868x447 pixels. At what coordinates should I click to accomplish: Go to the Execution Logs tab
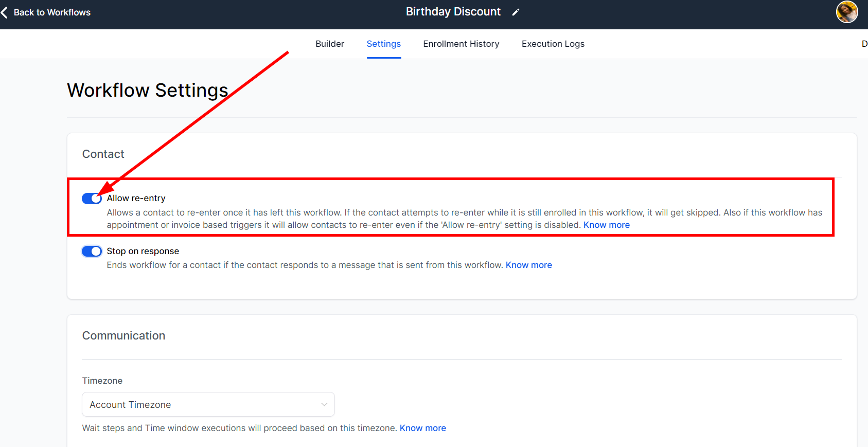point(553,44)
